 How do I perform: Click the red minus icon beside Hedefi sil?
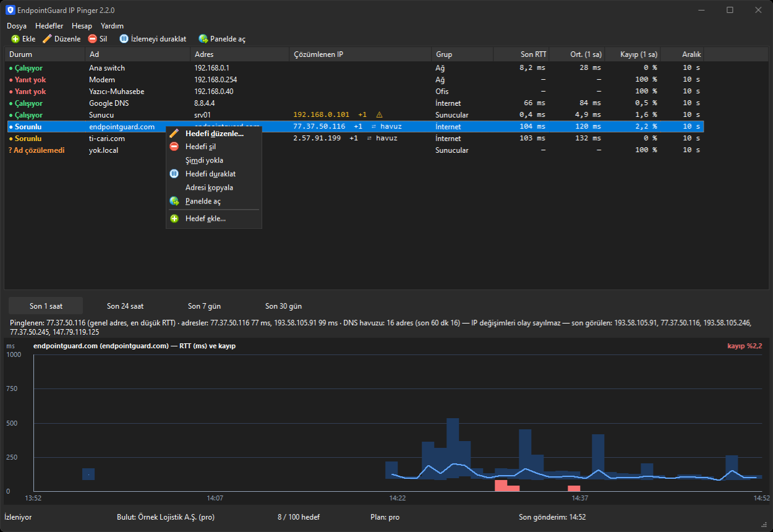click(174, 147)
